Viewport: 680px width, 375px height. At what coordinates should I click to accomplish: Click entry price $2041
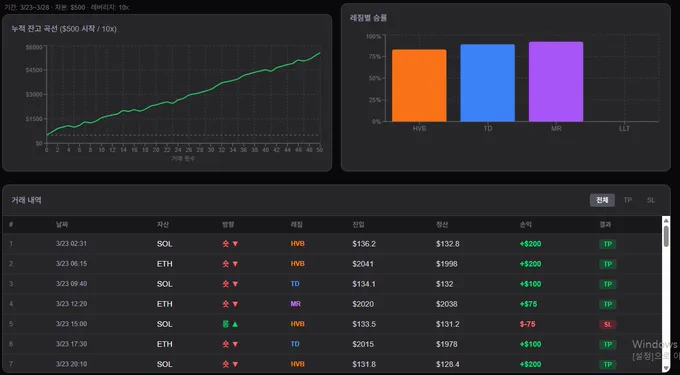[363, 264]
